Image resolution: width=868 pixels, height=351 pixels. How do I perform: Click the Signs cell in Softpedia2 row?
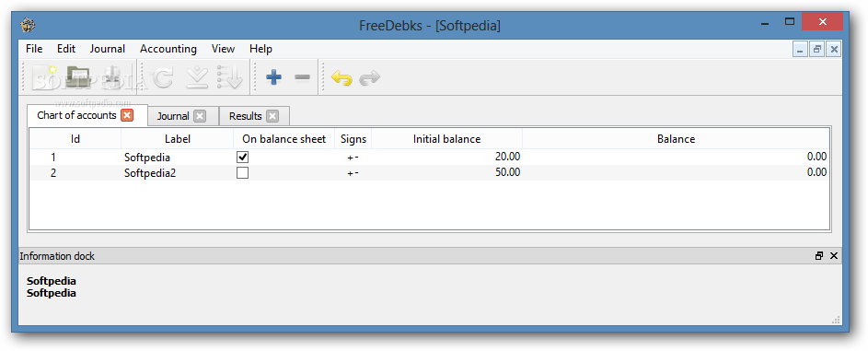(353, 172)
